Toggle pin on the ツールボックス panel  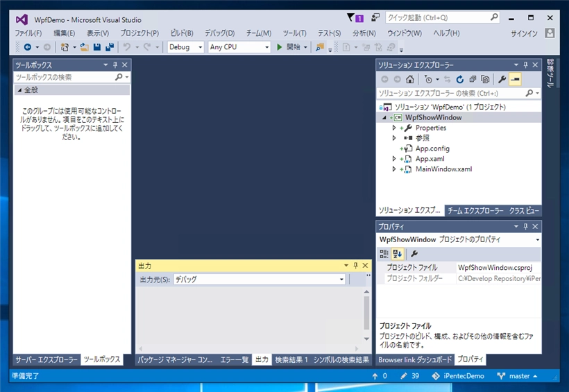point(115,65)
